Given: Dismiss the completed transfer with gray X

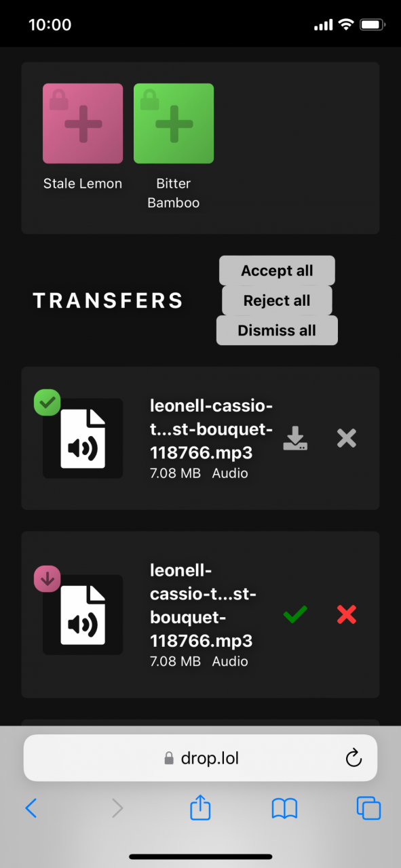Looking at the screenshot, I should [347, 438].
